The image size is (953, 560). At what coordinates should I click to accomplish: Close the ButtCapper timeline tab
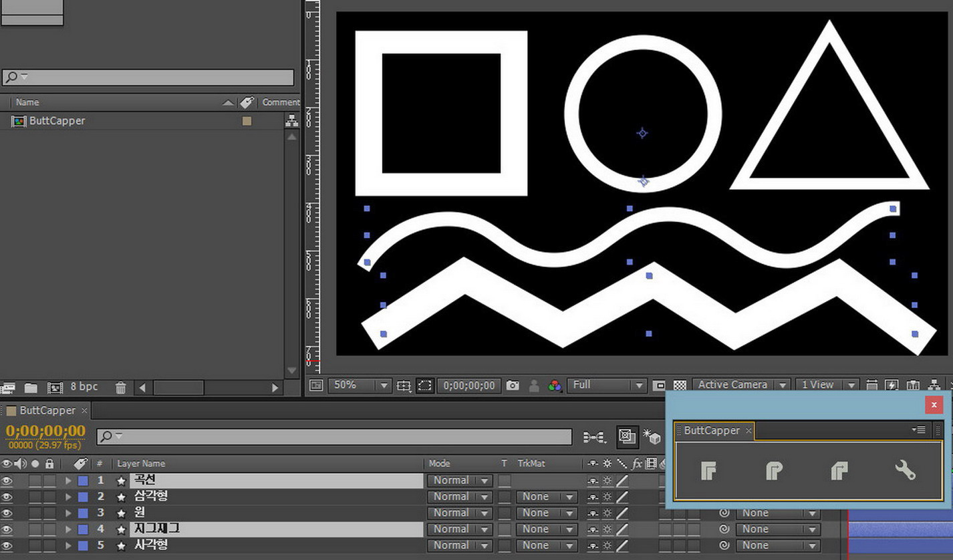[x=84, y=410]
